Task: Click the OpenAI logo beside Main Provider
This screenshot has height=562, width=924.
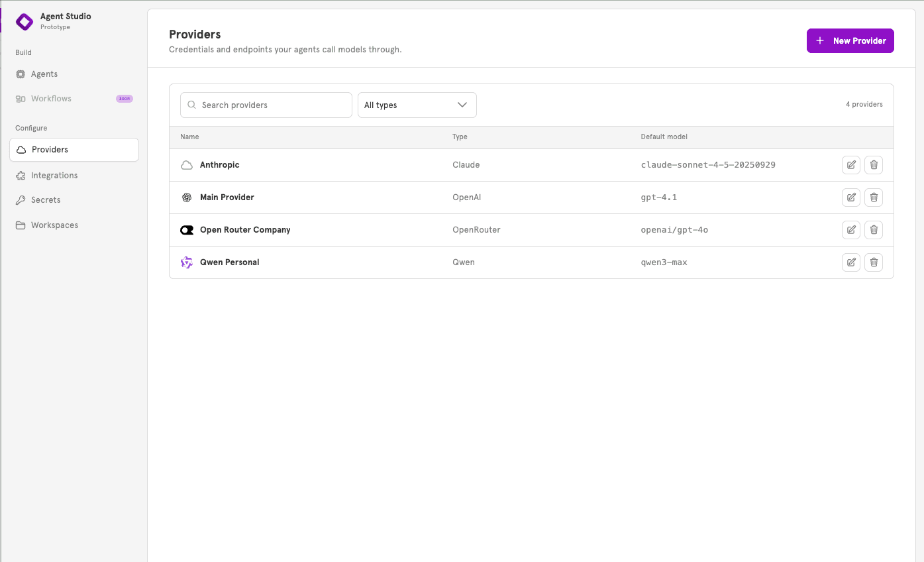Action: click(x=187, y=197)
